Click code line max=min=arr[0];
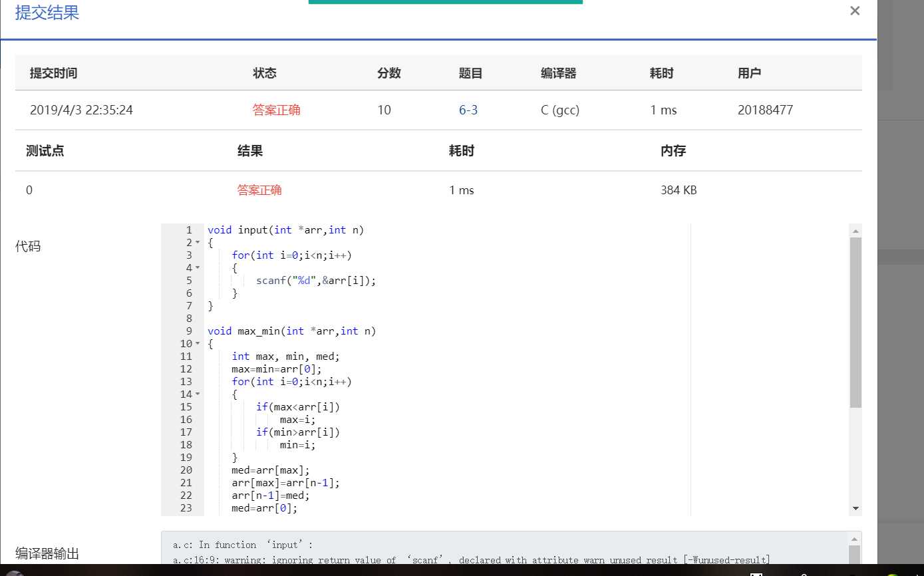Viewport: 924px width, 576px height. tap(277, 369)
